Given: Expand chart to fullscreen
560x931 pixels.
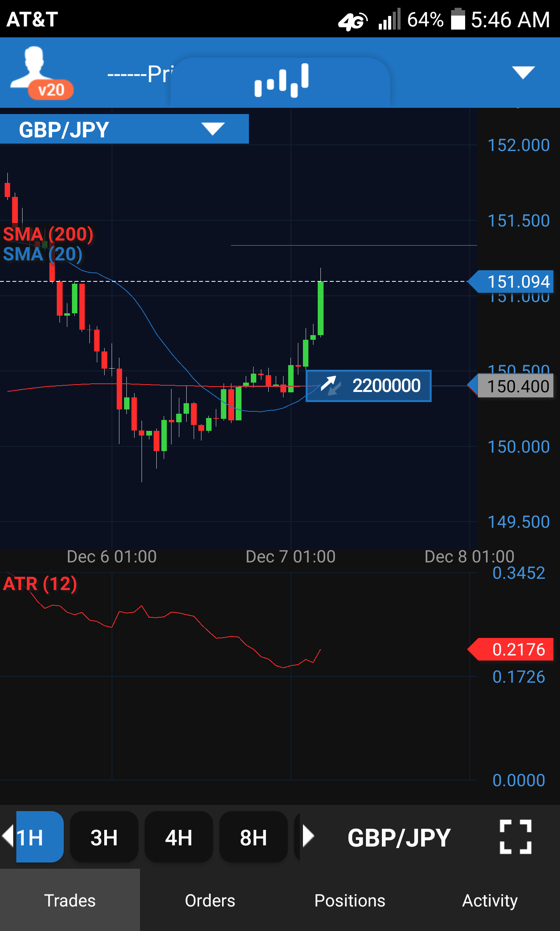Looking at the screenshot, I should [516, 837].
